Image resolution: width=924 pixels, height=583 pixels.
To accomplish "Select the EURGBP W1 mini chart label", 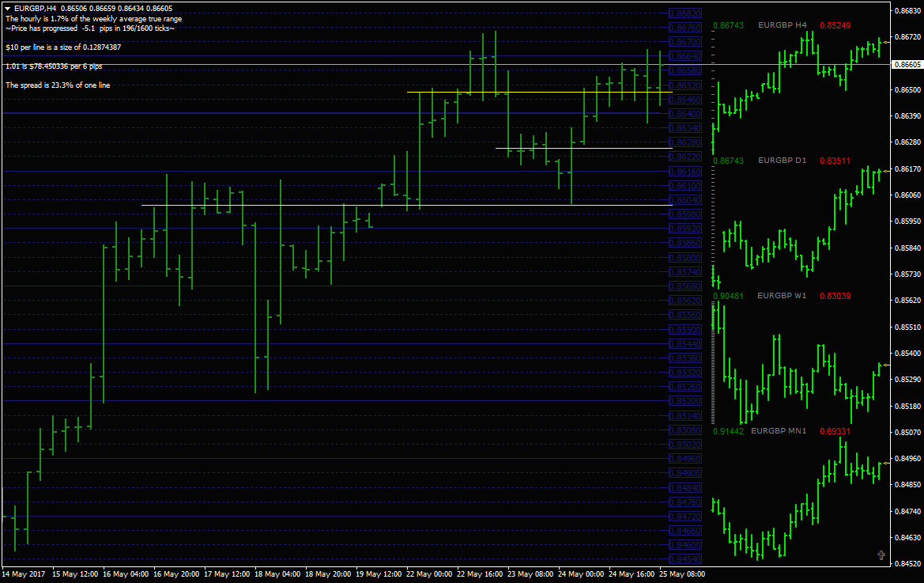I will (782, 295).
